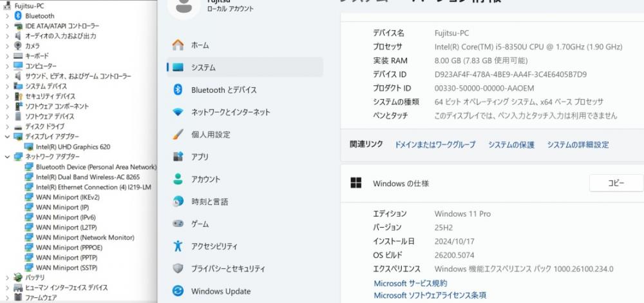
Task: Open Microsoft サービス規約 link
Action: (x=410, y=283)
